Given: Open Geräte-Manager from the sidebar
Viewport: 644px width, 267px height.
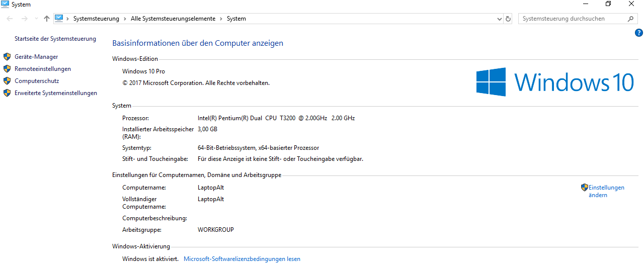Looking at the screenshot, I should (x=36, y=57).
